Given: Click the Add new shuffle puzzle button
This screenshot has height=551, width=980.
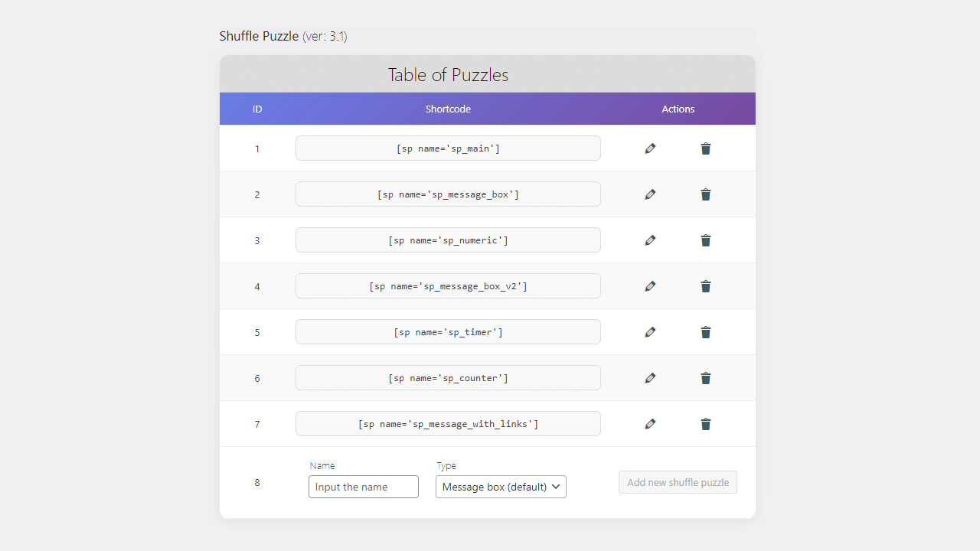Looking at the screenshot, I should click(x=678, y=482).
